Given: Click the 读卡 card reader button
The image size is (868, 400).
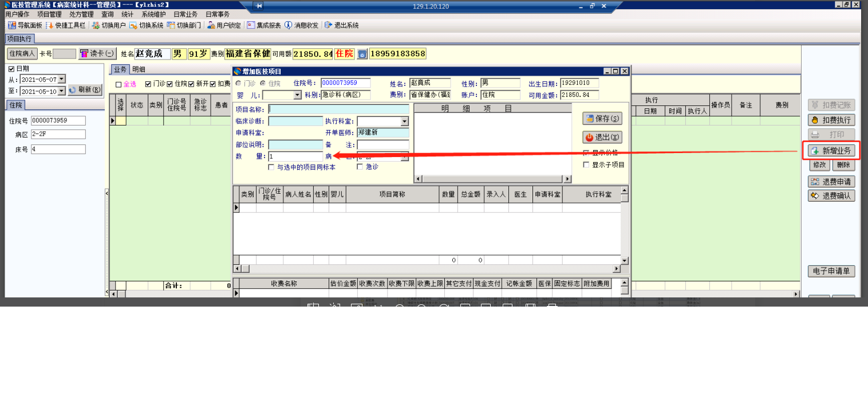Looking at the screenshot, I should 98,53.
